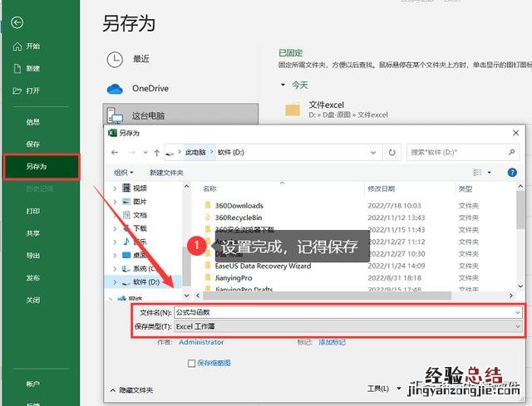
Task: Click the dialog's back navigation arrow
Action: coord(115,153)
